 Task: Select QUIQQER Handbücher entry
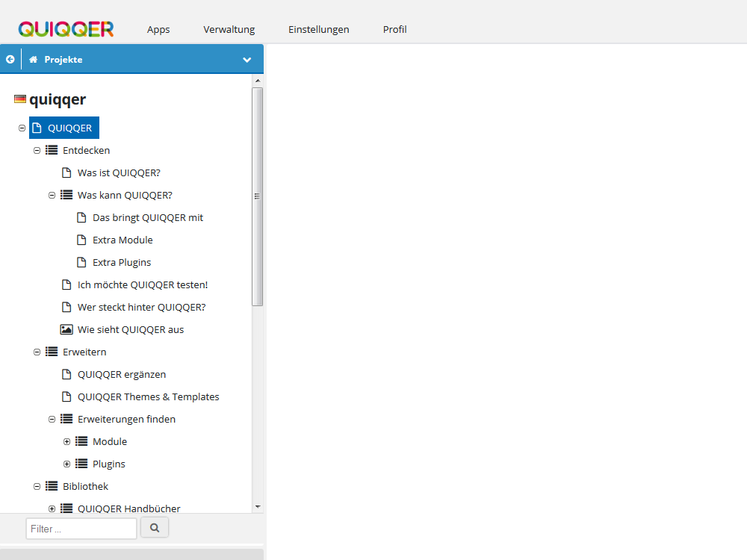coord(128,508)
